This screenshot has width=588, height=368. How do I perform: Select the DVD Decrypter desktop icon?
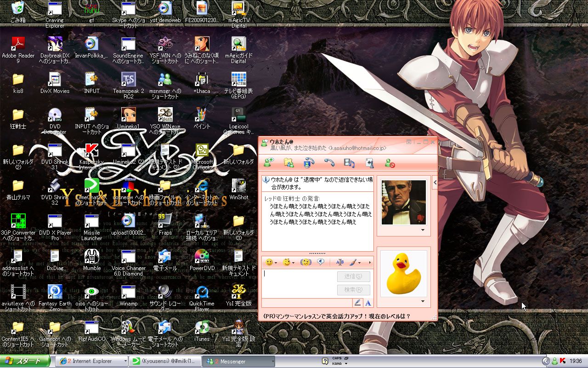coord(55,121)
